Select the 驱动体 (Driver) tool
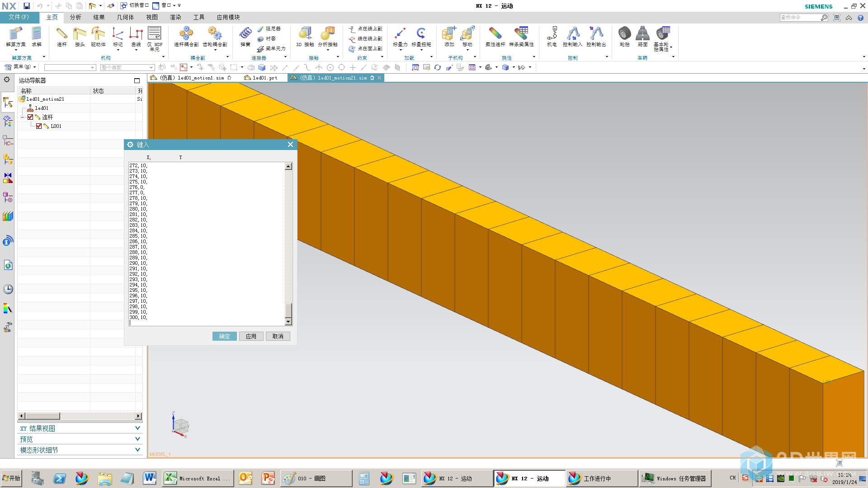Viewport: 868px width, 488px height. coord(98,36)
